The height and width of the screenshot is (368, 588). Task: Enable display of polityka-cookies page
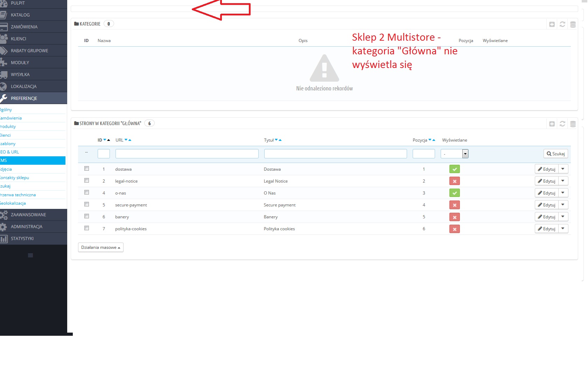(455, 229)
